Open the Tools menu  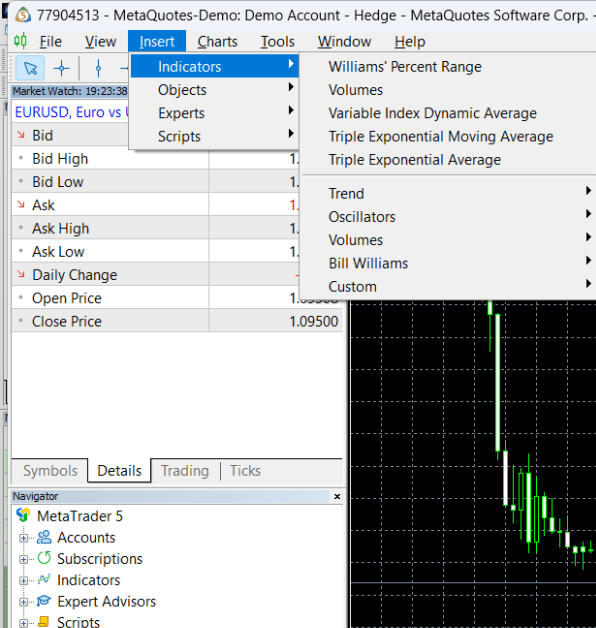(278, 41)
